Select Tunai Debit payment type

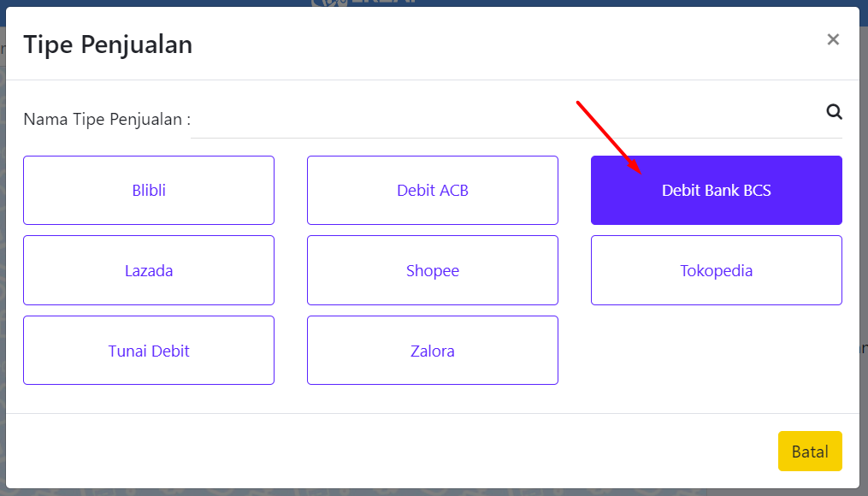[149, 351]
